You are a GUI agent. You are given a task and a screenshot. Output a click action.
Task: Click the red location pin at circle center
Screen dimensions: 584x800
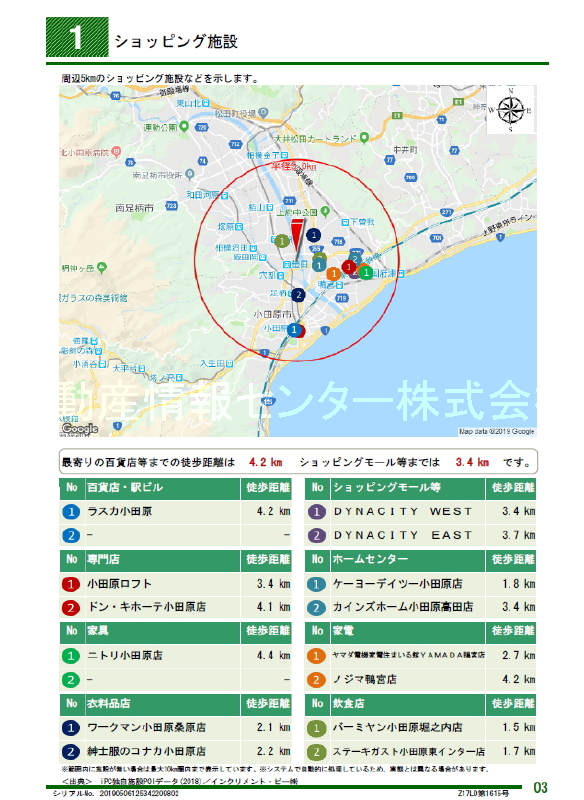[x=297, y=236]
